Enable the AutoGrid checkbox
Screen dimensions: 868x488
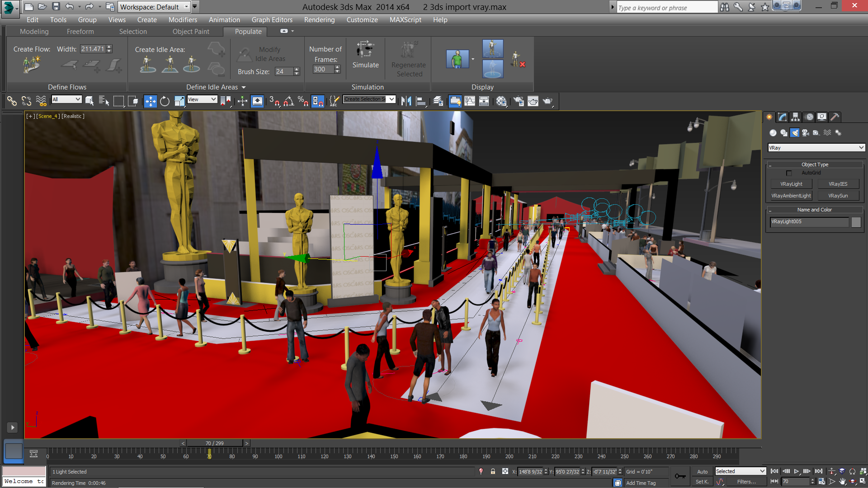(789, 173)
